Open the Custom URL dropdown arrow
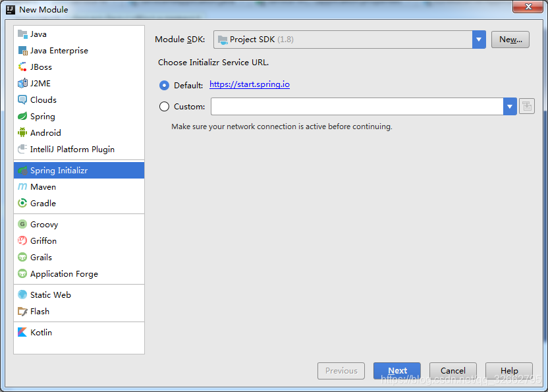Screen dimensions: 548x392 (x=510, y=106)
